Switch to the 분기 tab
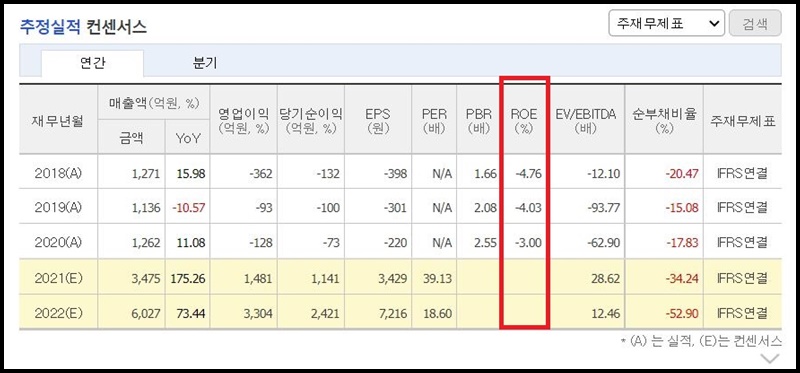The width and height of the screenshot is (800, 373). pos(205,63)
